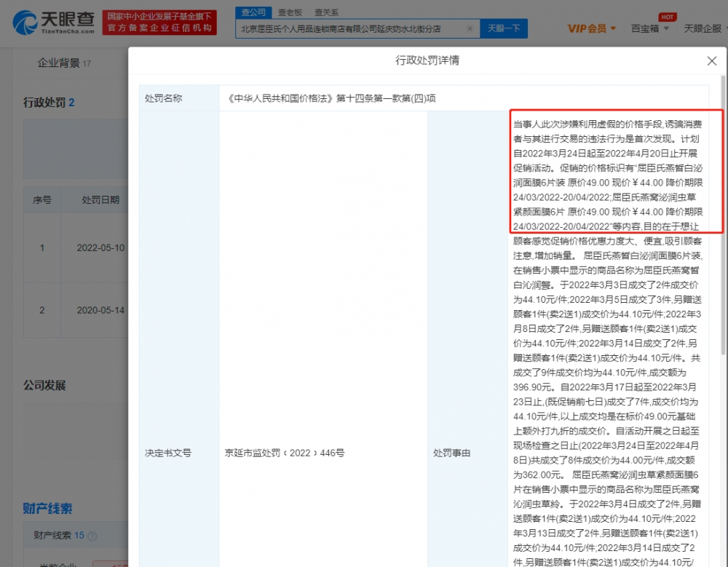Click the TianYanCha logo
The image size is (728, 567).
pyautogui.click(x=53, y=23)
